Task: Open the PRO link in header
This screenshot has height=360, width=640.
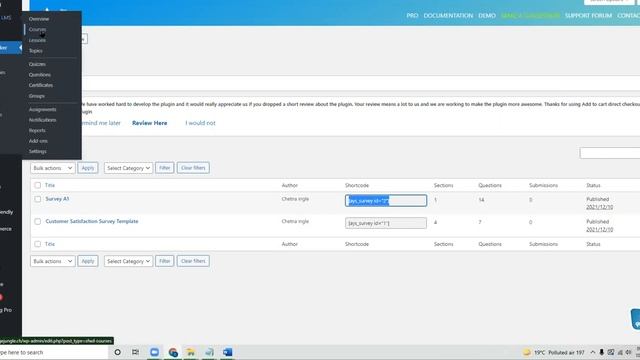Action: 412,16
